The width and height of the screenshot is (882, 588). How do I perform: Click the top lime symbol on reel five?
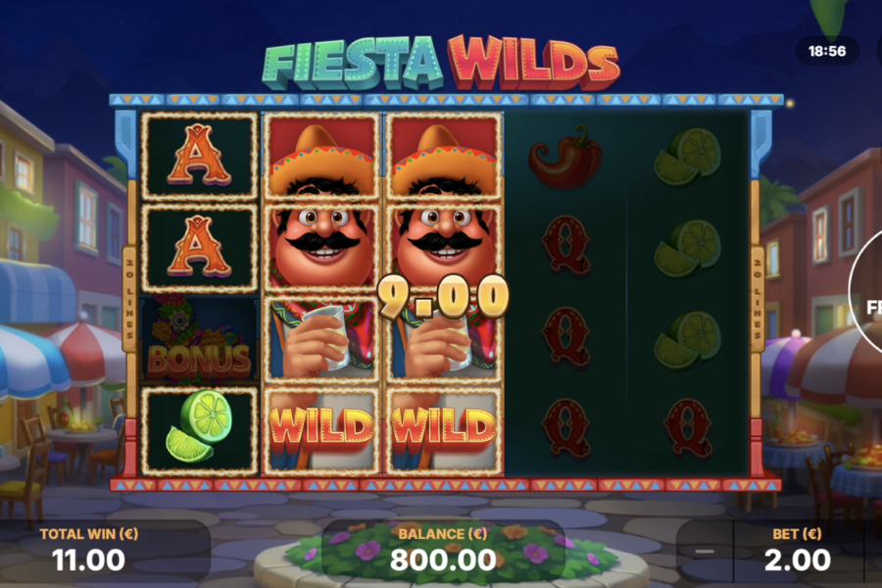tap(687, 157)
